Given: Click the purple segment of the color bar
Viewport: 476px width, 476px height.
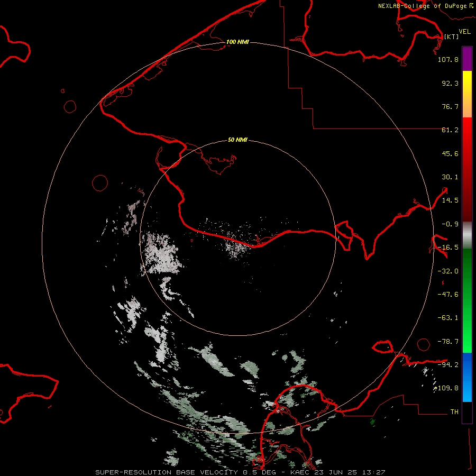Looking at the screenshot, I should click(x=467, y=59).
